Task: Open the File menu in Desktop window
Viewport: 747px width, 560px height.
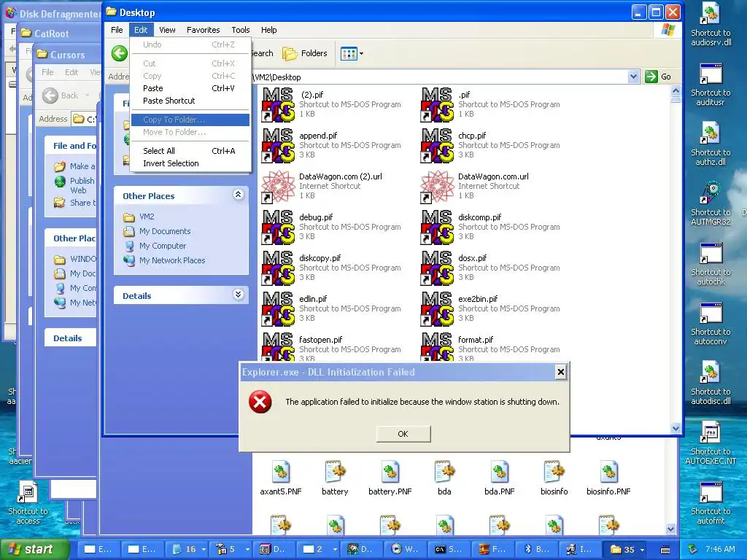Action: (x=117, y=30)
